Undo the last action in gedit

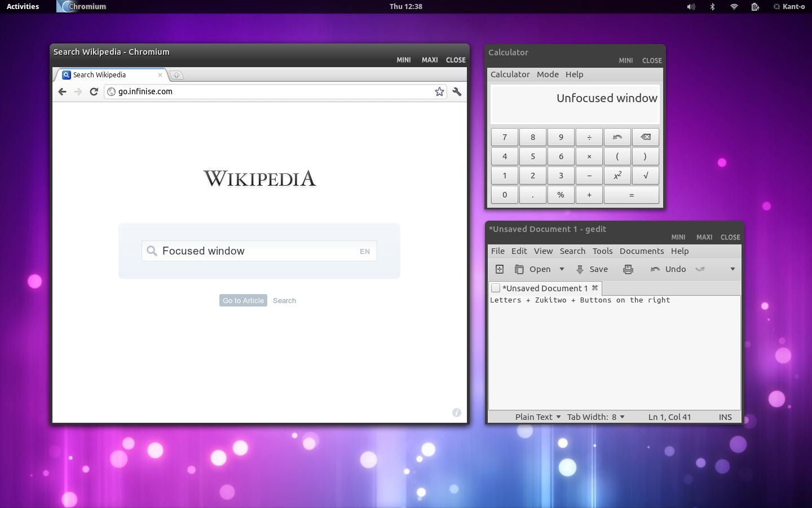(x=668, y=269)
